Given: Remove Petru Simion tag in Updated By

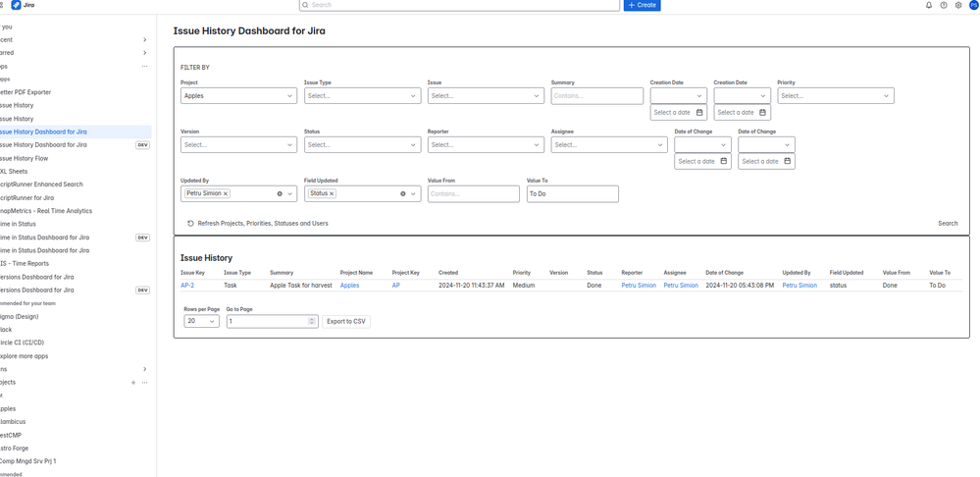Looking at the screenshot, I should tap(227, 193).
